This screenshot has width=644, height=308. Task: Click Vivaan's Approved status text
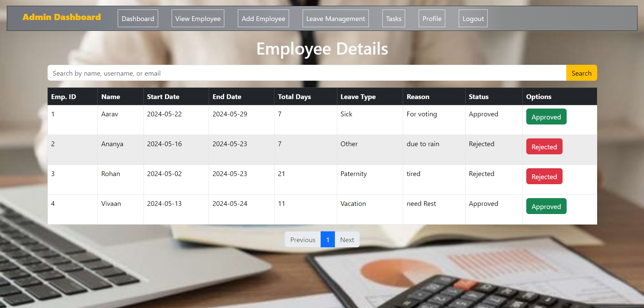(484, 204)
